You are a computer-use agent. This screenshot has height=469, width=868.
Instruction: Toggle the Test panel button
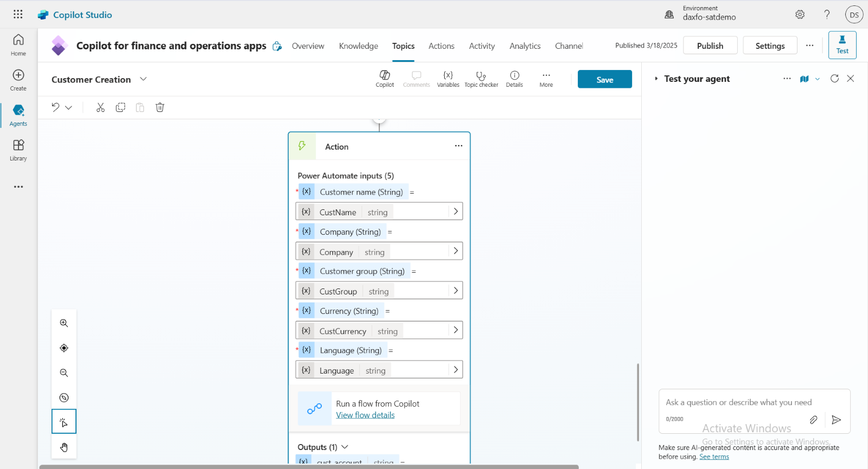tap(842, 44)
